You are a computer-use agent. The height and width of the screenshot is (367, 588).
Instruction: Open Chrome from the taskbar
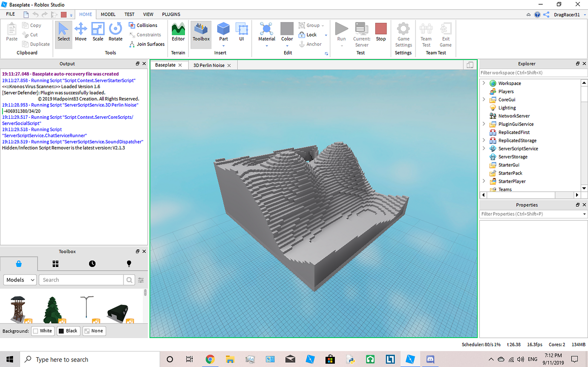(210, 359)
